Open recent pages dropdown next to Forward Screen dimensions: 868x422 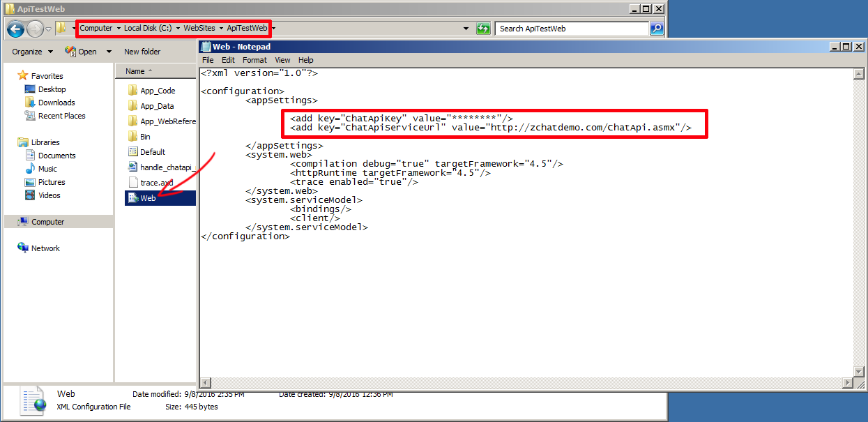point(48,29)
